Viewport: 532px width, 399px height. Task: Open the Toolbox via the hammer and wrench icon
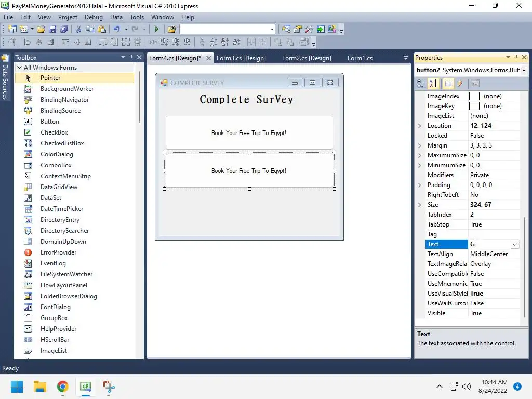pos(309,30)
